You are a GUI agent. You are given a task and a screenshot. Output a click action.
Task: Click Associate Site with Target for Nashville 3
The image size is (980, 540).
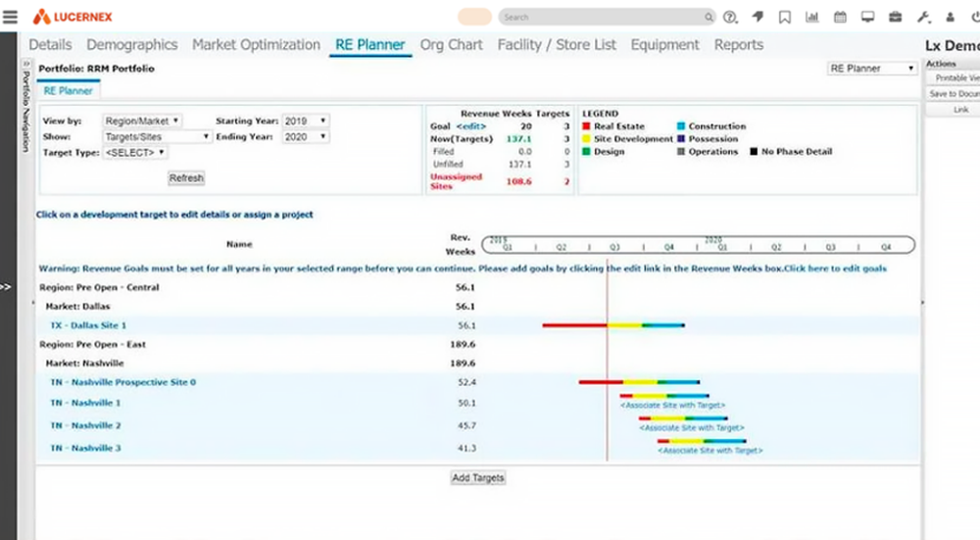tap(710, 451)
